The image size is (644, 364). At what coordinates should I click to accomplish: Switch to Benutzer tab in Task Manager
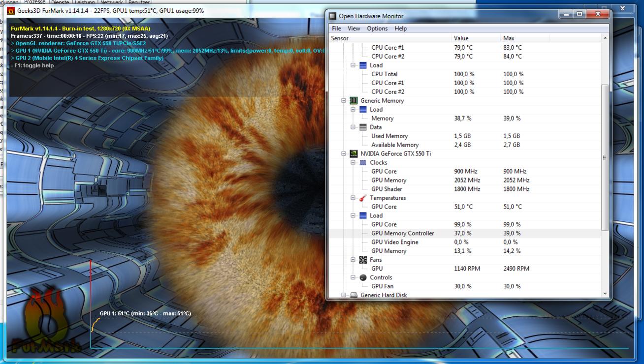tap(139, 2)
